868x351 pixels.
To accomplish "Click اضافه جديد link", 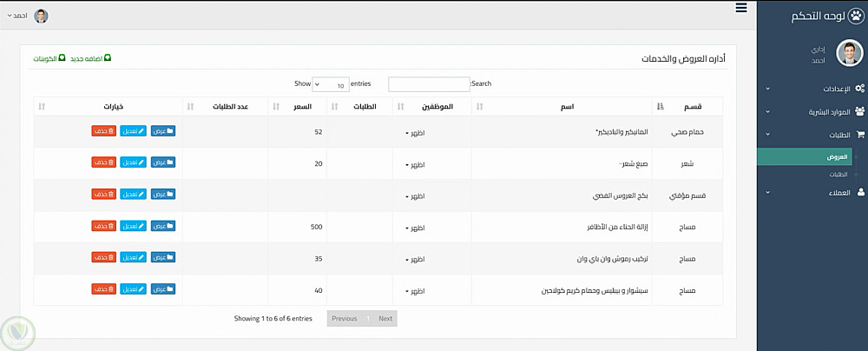I will [x=91, y=58].
